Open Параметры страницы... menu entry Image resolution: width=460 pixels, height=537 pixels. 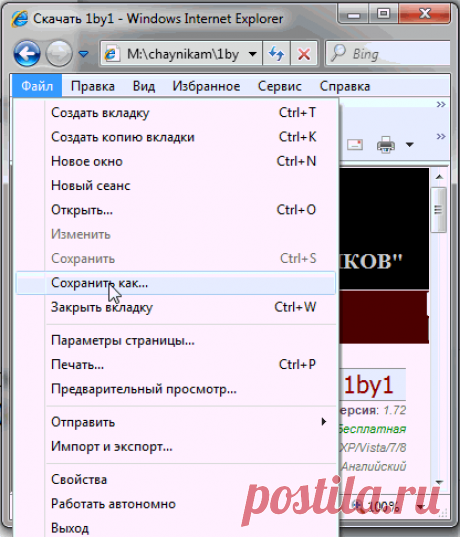(175, 340)
